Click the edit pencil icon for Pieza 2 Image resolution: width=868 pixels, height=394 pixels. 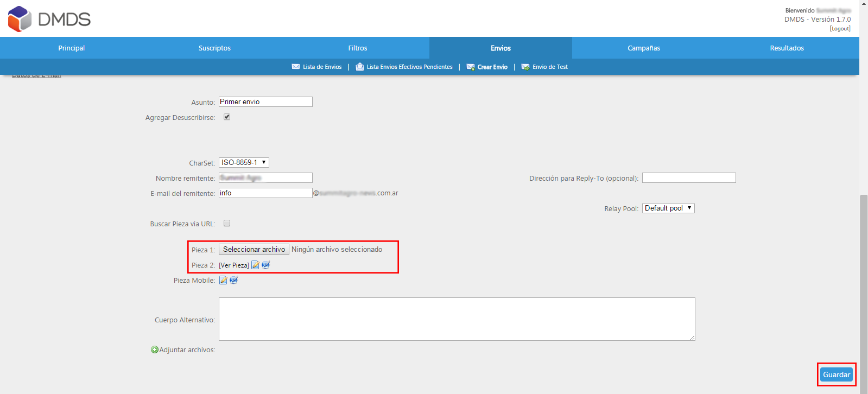click(x=255, y=265)
